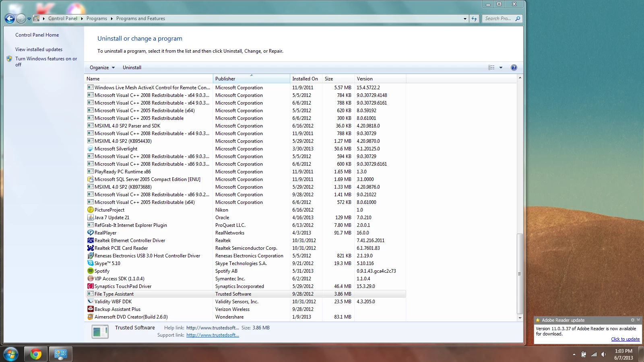Select the Realtek Ethernet Controller Driver icon
Image resolution: width=644 pixels, height=362 pixels.
tap(91, 241)
